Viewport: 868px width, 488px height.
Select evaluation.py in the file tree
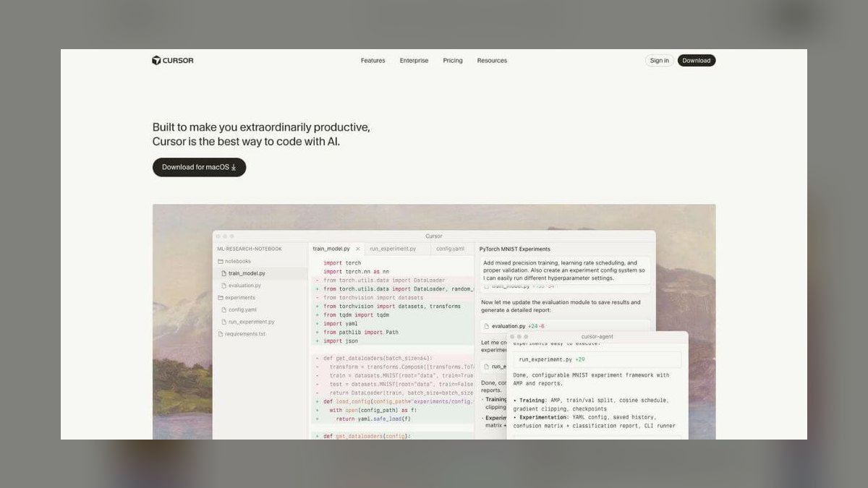[x=244, y=286]
